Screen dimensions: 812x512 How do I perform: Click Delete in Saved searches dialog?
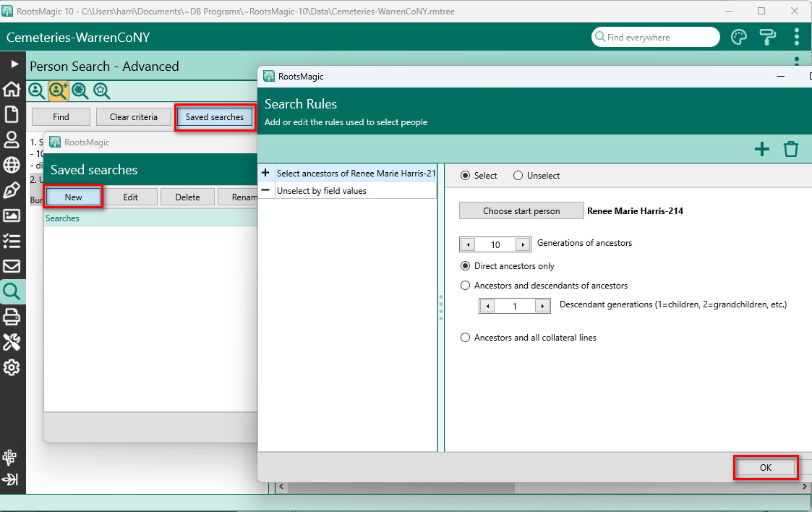[187, 197]
